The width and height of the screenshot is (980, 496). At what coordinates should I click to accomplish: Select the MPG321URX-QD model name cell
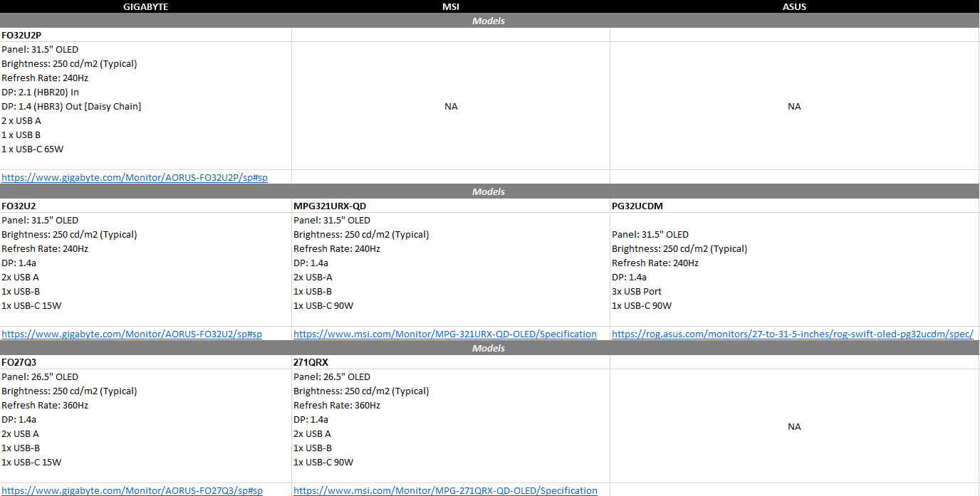click(x=330, y=206)
